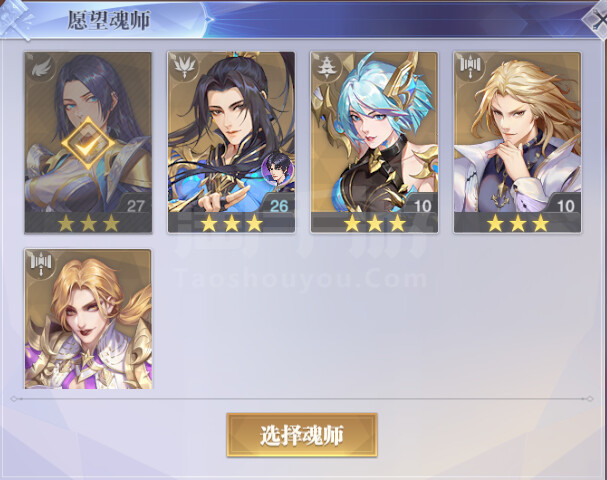Click the level 27 badge on the first card
The width and height of the screenshot is (607, 480).
(135, 205)
